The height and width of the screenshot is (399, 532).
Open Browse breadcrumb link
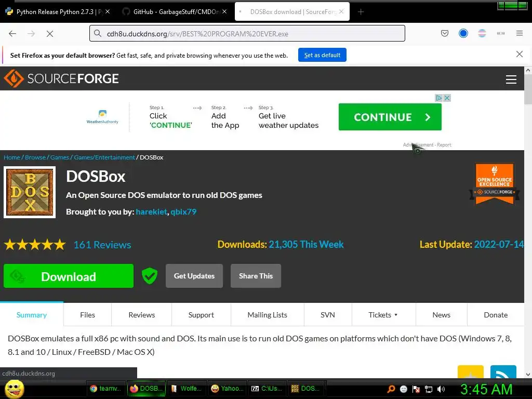35,157
